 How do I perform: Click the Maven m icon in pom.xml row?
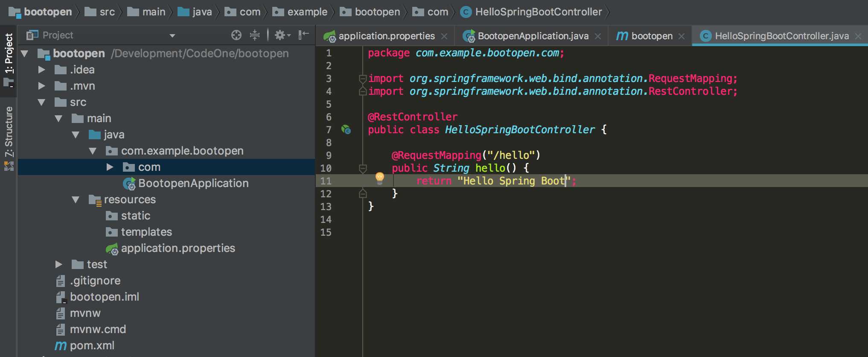click(61, 346)
